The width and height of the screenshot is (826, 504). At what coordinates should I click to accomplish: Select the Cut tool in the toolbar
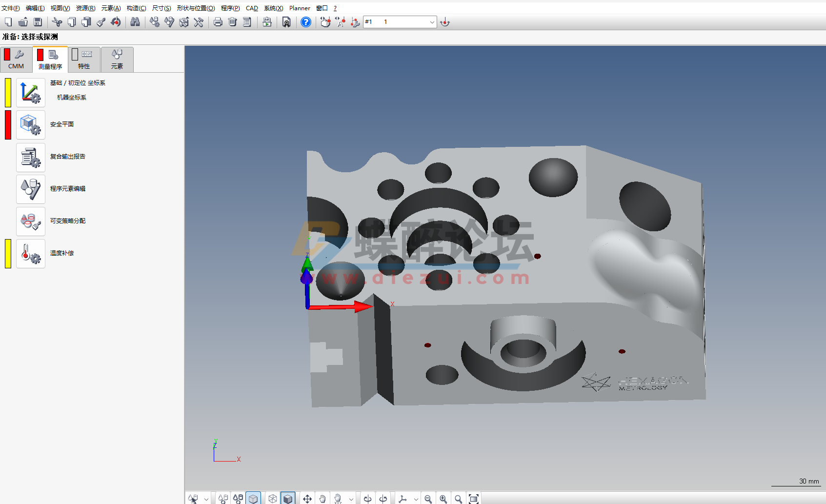(x=58, y=22)
